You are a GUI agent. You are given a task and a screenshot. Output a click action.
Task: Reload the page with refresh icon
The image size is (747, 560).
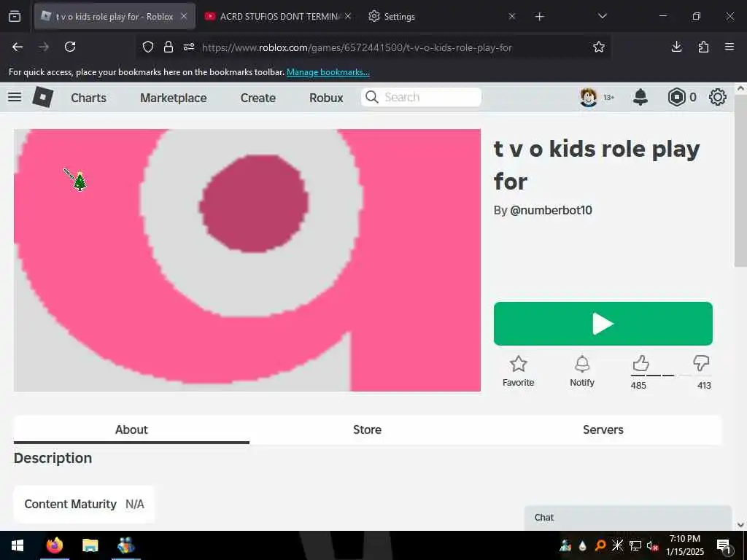(70, 47)
